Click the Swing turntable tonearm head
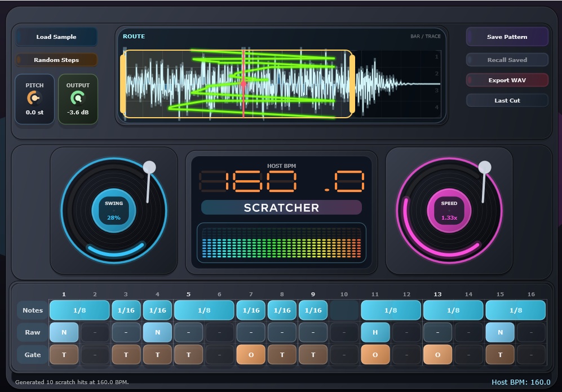The image size is (562, 392). click(149, 167)
